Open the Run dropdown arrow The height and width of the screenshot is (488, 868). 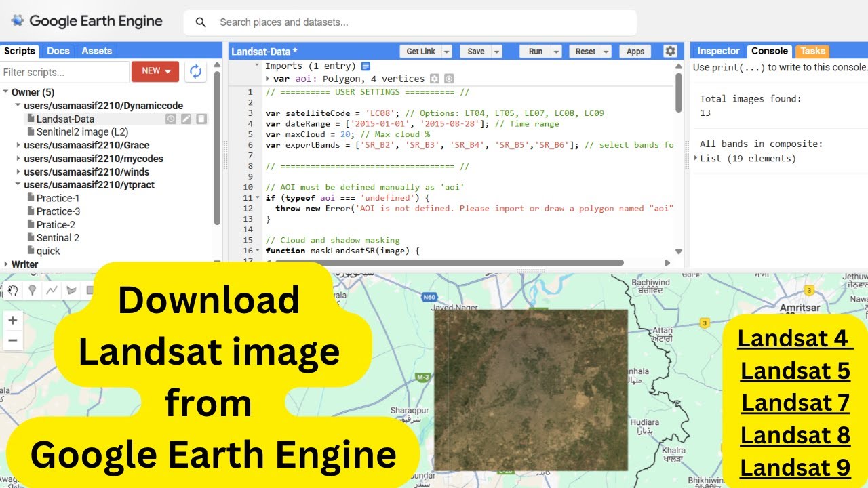(556, 52)
